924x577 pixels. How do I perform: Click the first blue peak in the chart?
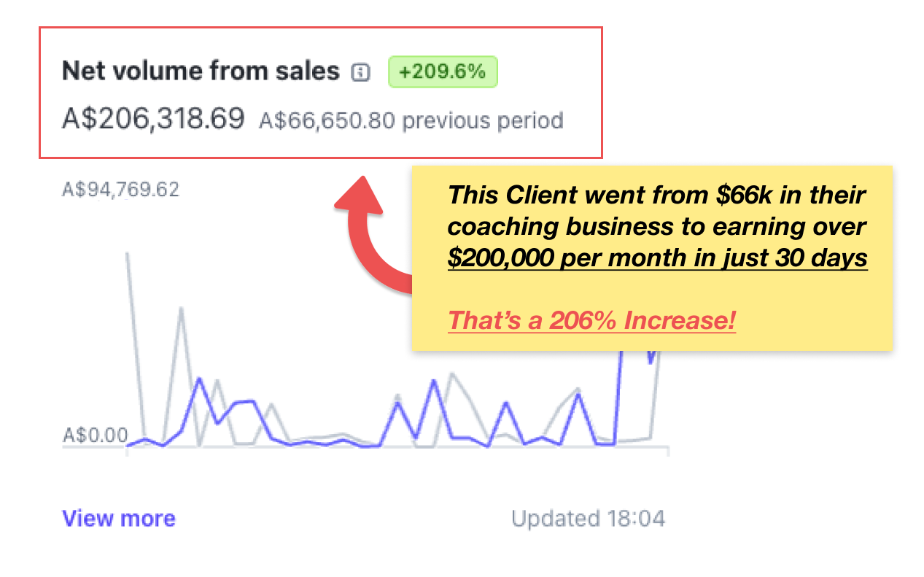(x=198, y=379)
